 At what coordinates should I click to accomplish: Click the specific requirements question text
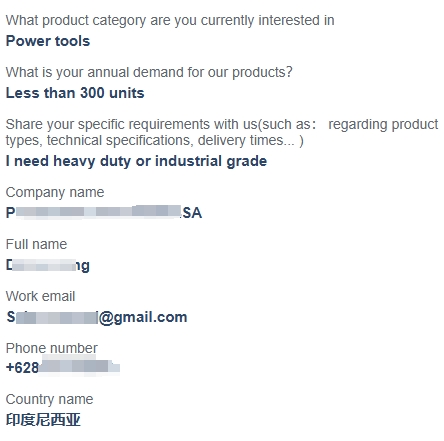pyautogui.click(x=222, y=132)
